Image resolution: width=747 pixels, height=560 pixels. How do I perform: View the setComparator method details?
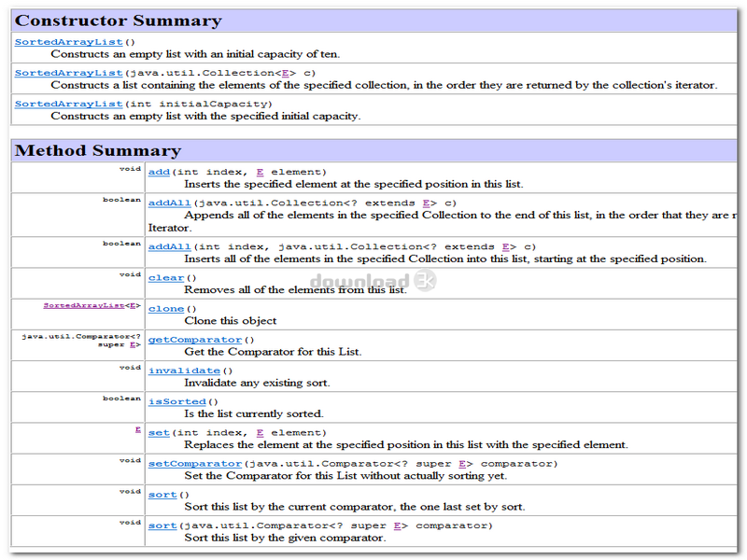[x=194, y=464]
